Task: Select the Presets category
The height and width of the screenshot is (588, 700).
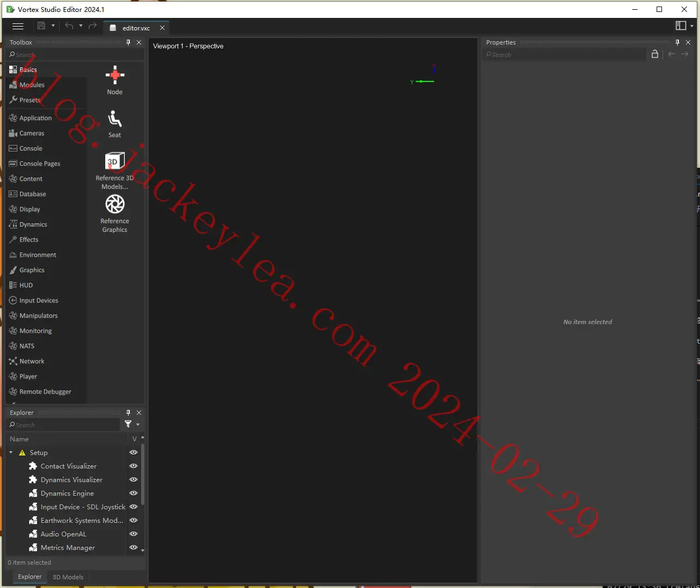Action: coord(45,100)
